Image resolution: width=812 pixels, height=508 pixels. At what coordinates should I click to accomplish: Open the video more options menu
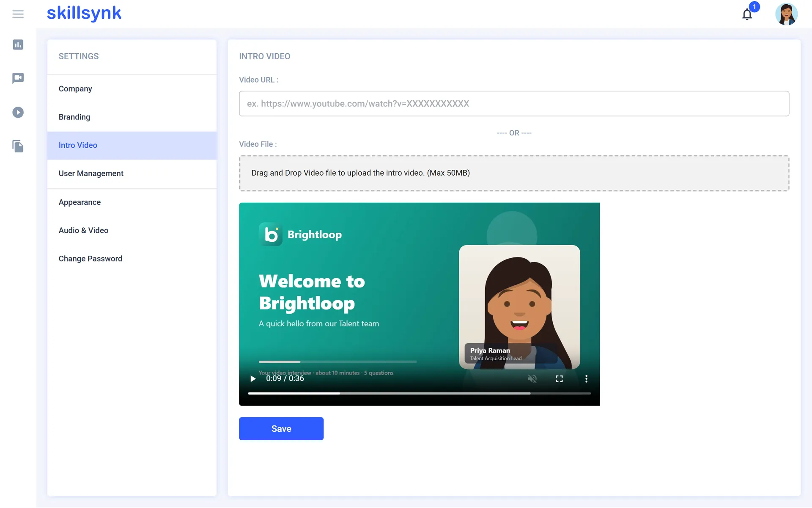pos(586,378)
